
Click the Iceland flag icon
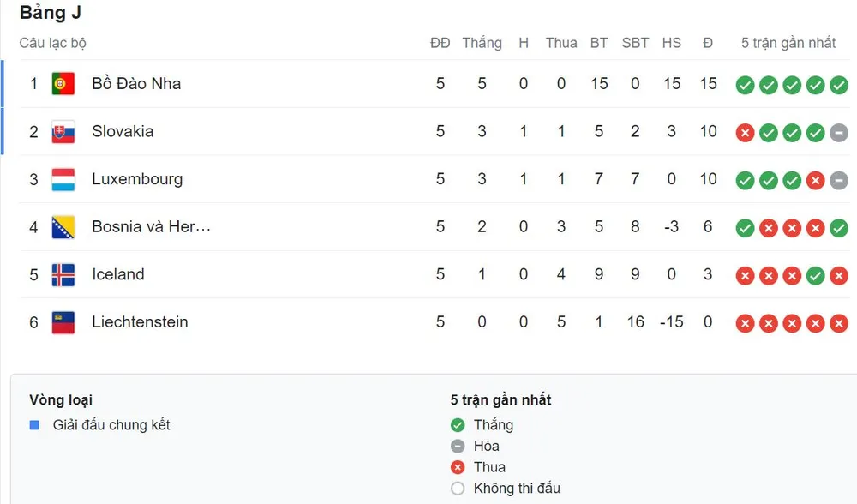pyautogui.click(x=63, y=275)
